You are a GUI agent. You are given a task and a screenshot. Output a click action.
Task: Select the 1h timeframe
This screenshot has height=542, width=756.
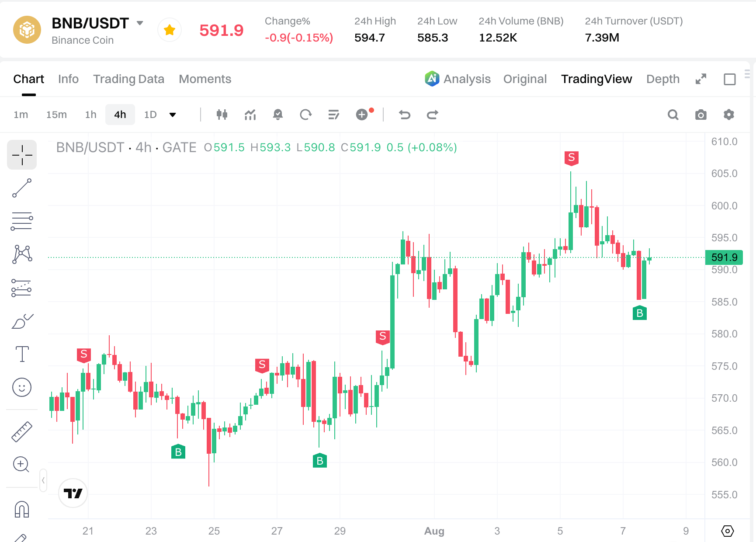pos(91,115)
